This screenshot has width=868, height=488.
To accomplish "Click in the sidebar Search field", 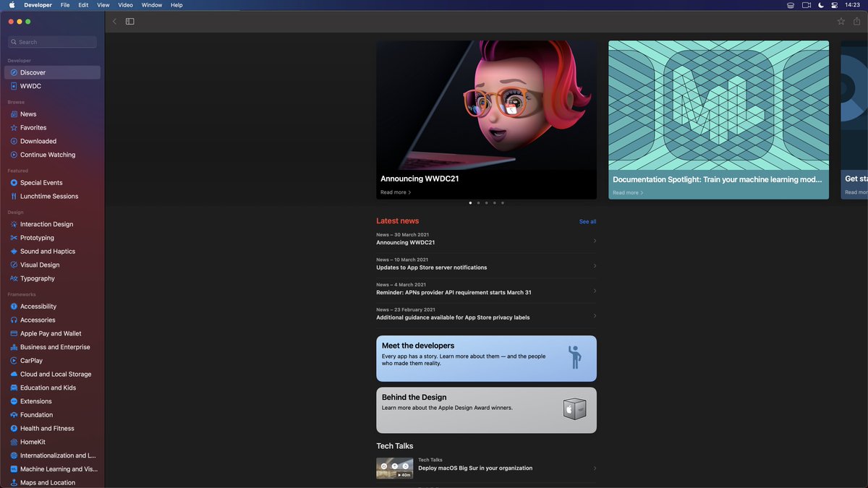I will click(52, 42).
